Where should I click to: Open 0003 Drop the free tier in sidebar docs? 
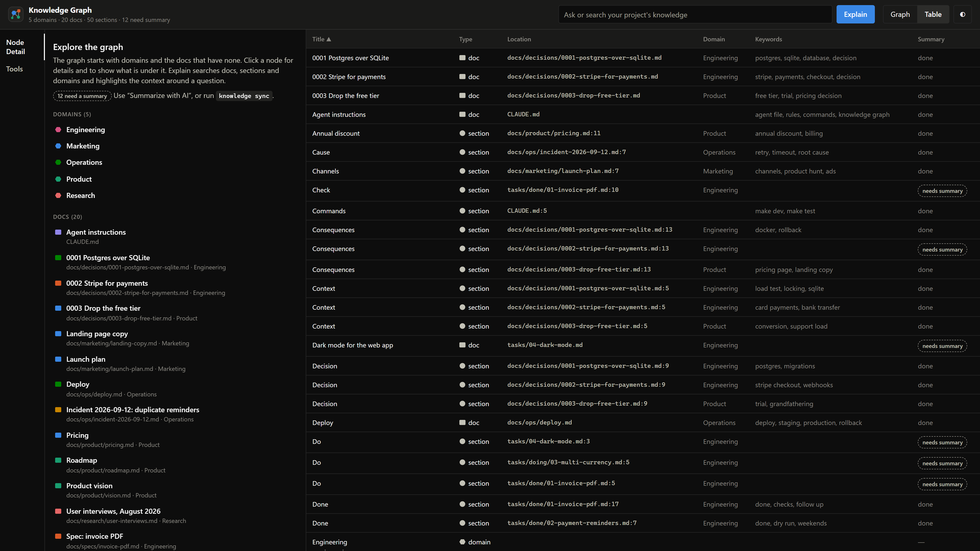(103, 308)
